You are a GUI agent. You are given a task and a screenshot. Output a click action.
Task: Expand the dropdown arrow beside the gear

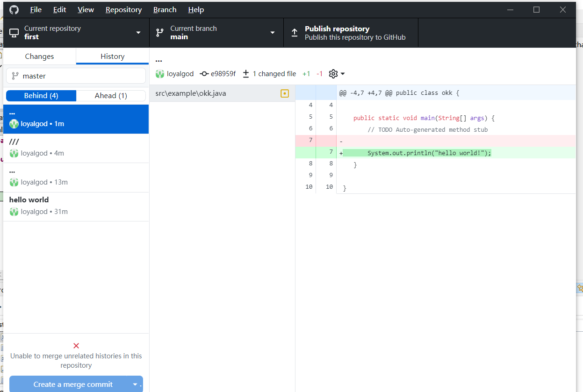point(343,74)
